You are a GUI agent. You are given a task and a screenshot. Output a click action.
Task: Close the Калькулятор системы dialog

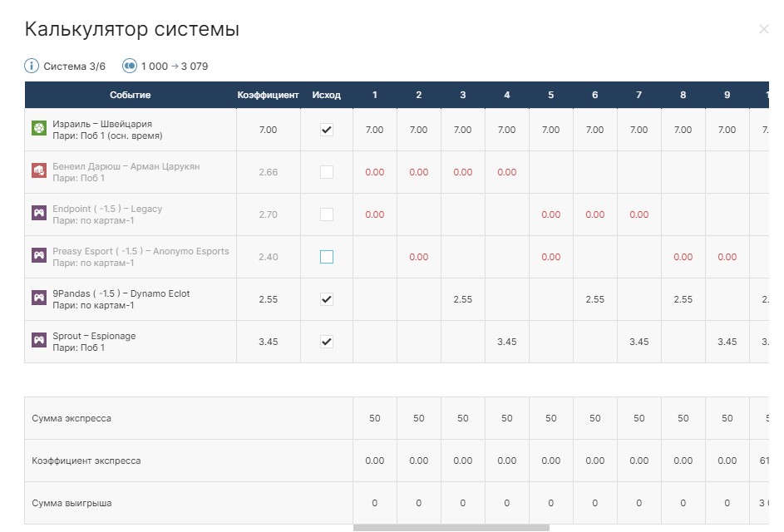click(x=763, y=29)
